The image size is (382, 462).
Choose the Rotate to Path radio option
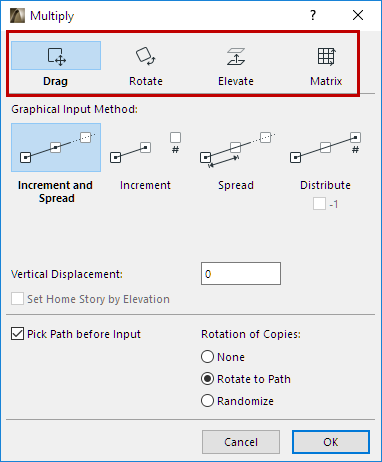[207, 379]
